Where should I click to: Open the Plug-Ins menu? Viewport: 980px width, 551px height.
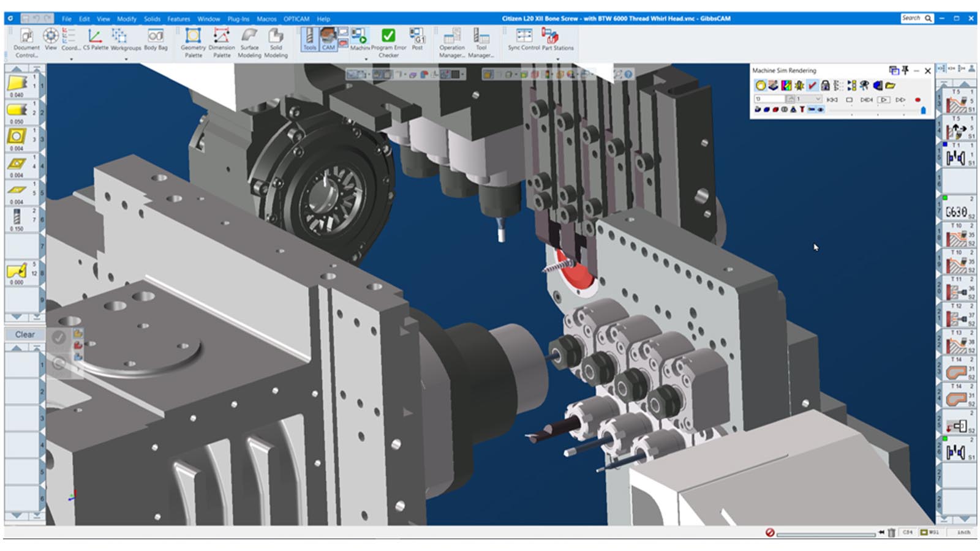point(238,19)
